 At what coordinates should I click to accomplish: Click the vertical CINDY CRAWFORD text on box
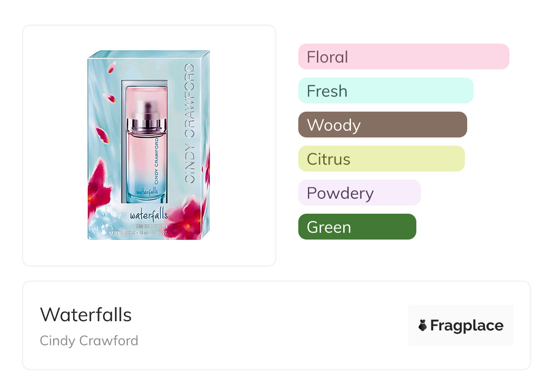point(190,122)
